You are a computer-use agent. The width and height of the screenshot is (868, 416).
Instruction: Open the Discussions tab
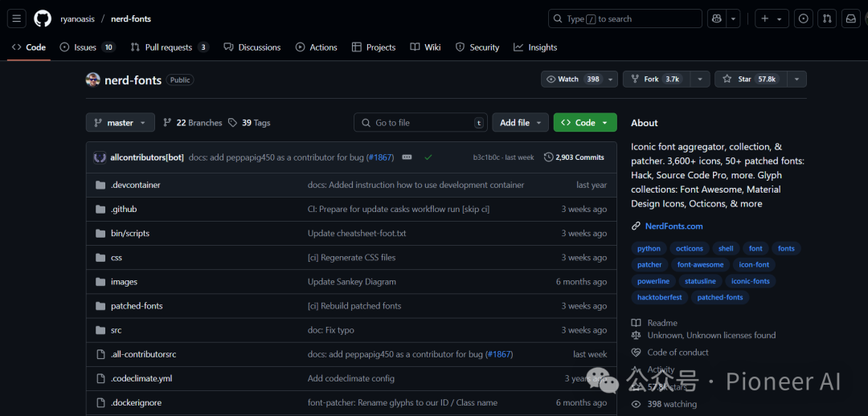(x=252, y=47)
